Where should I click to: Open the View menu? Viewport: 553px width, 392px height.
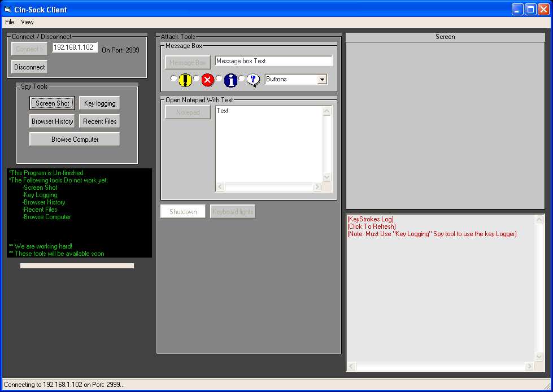coord(27,22)
